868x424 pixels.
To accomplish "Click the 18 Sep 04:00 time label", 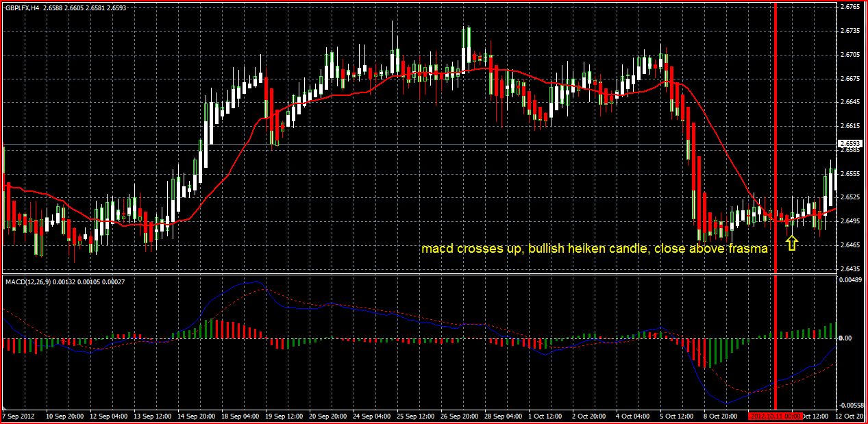I will (240, 416).
